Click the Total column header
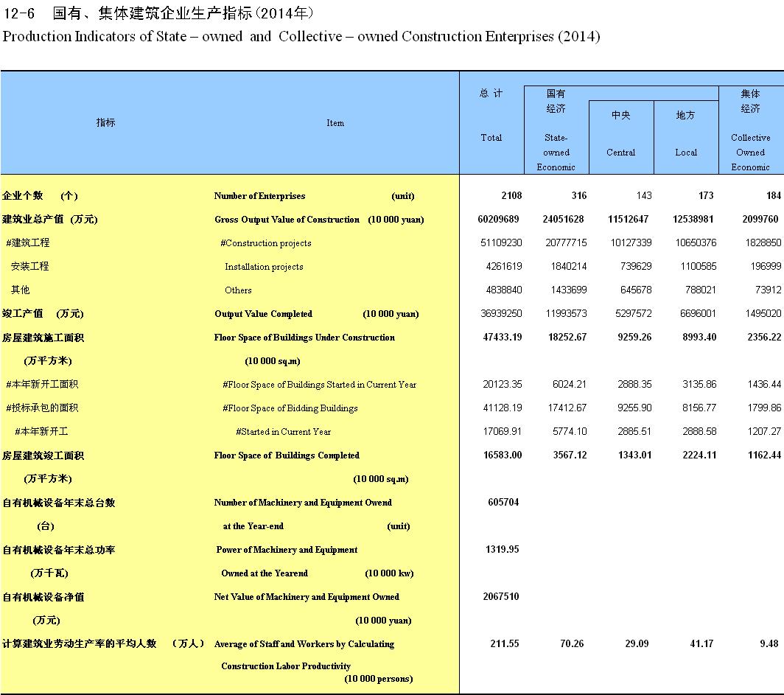The image size is (784, 695). 491,138
